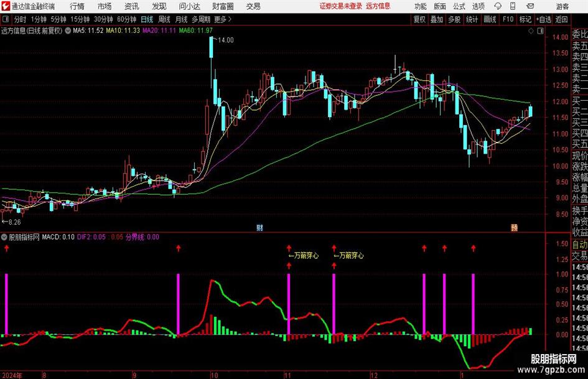Open the 功能 menu
This screenshot has height=379, width=588.
pyautogui.click(x=421, y=6)
